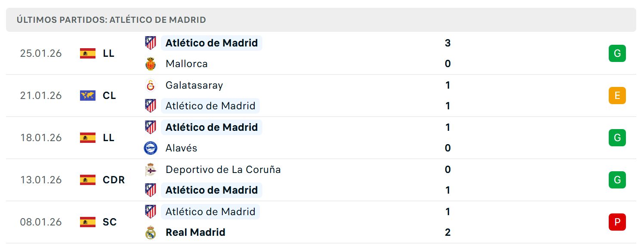The height and width of the screenshot is (250, 644).
Task: Click the orange E draw badge
Action: (x=617, y=96)
